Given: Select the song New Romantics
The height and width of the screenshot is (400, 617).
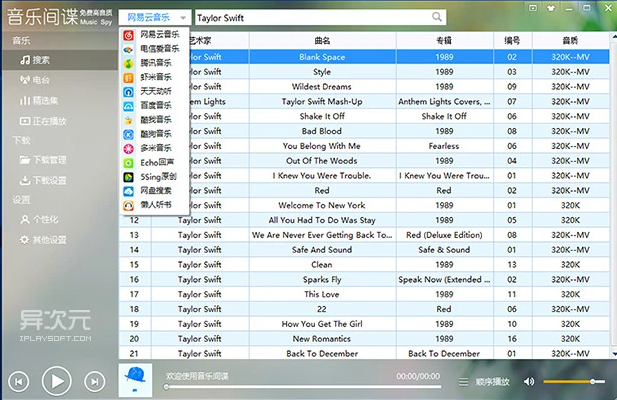Looking at the screenshot, I should coord(322,339).
